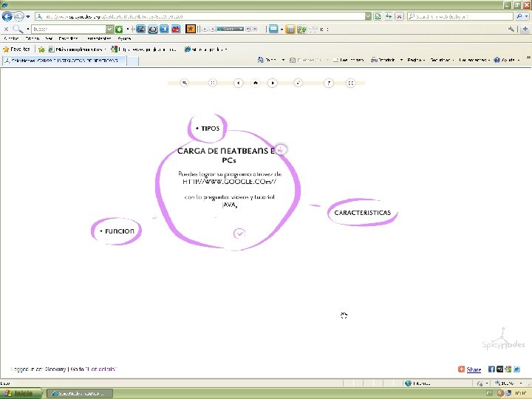Click the browser search box
This screenshot has width=532, height=399.
coord(460,16)
